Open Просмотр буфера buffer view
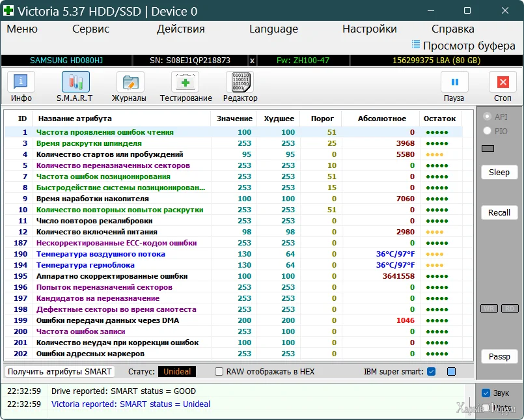This screenshot has width=524, height=420. tap(463, 46)
